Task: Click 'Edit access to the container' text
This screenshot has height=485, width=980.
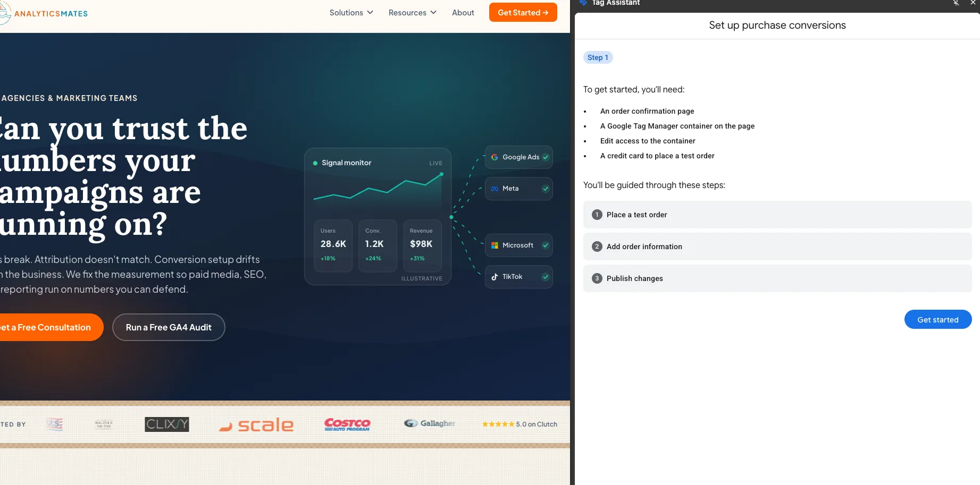Action: point(648,141)
